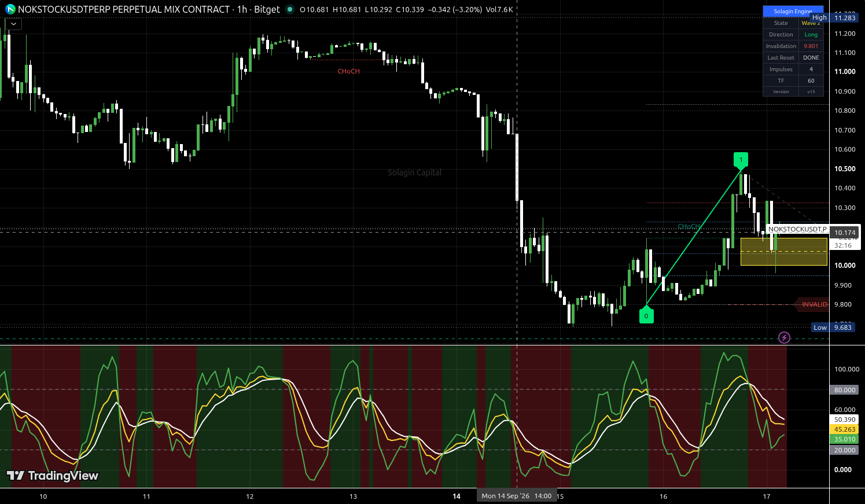The height and width of the screenshot is (504, 865).
Task: Click the Solagin Engine table header
Action: point(793,11)
